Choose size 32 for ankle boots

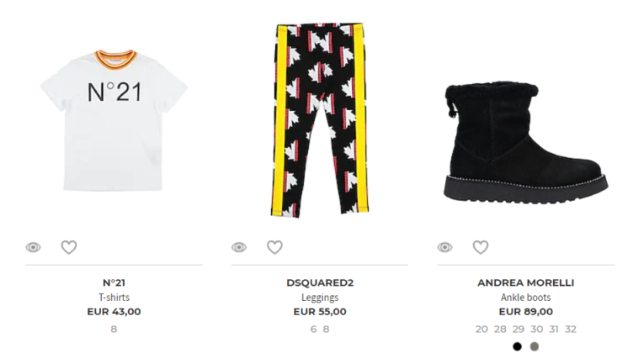click(x=571, y=330)
